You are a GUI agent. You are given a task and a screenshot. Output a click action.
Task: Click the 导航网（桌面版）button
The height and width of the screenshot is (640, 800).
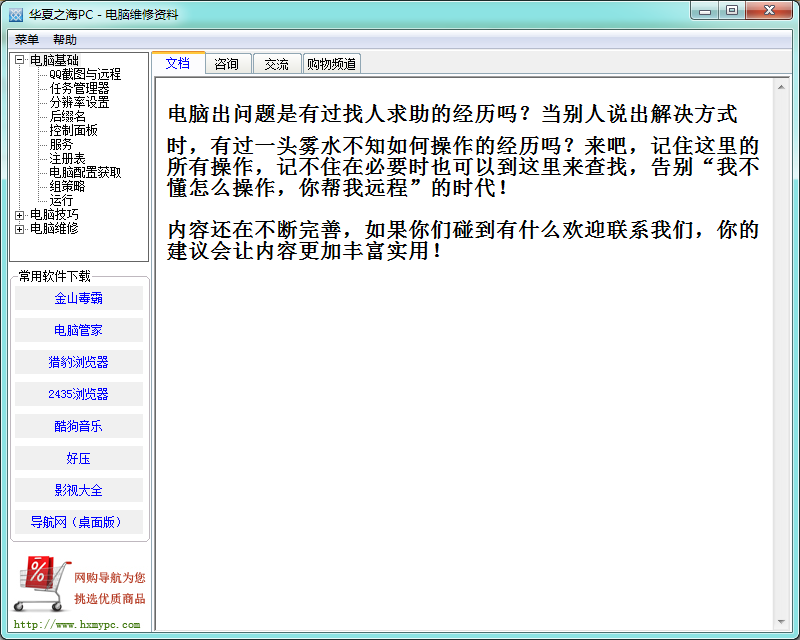coord(79,522)
